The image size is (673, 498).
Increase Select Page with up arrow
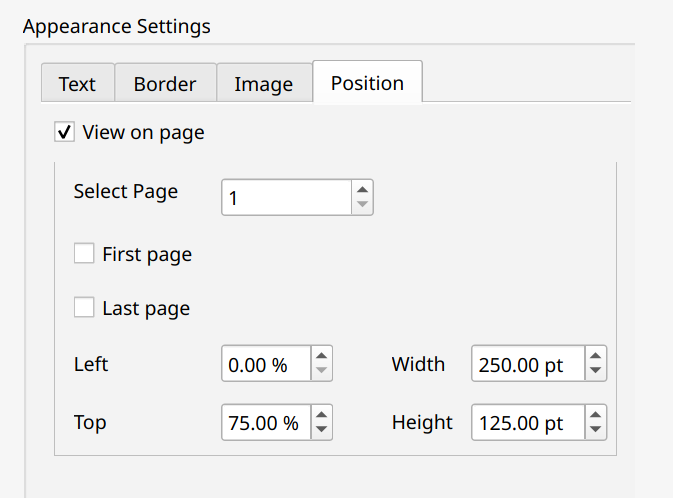tap(363, 189)
